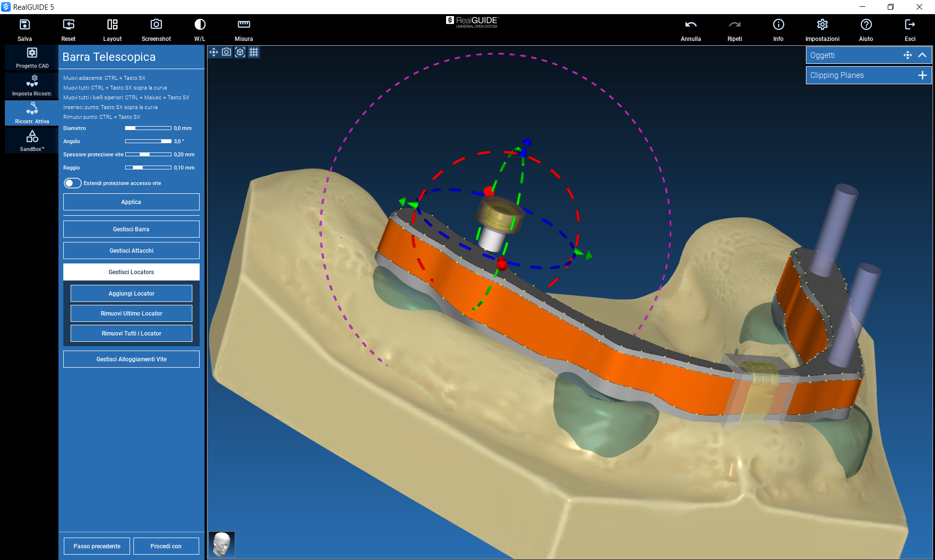
Task: Click the viewport 3D cube fit-view icon
Action: click(240, 52)
